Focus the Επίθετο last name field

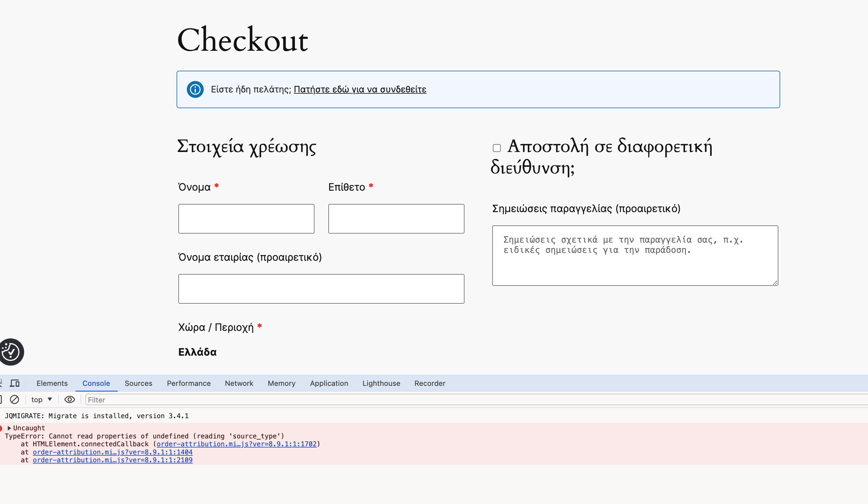point(396,218)
